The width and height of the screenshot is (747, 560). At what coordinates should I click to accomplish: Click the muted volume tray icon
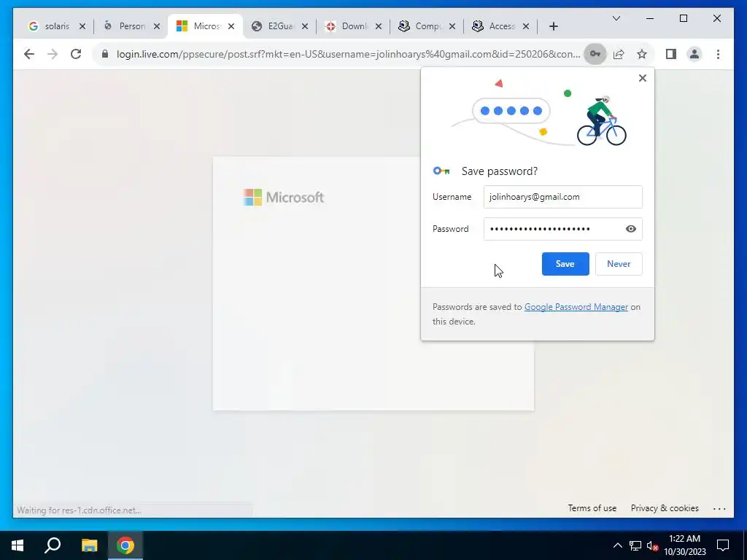pos(652,545)
